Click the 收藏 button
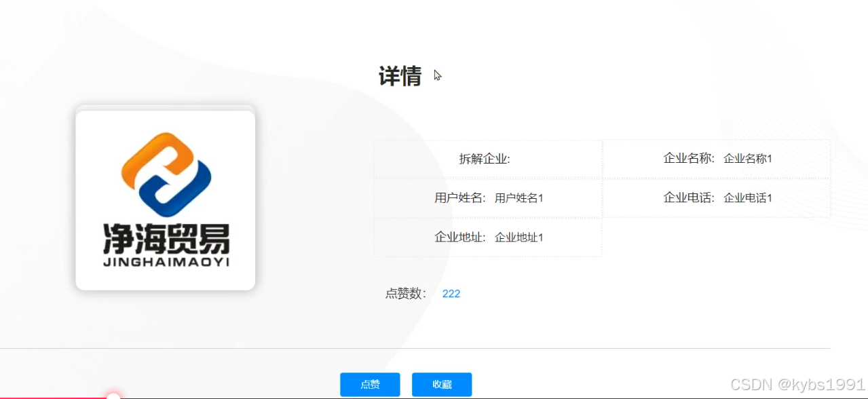868x399 pixels. coord(442,385)
